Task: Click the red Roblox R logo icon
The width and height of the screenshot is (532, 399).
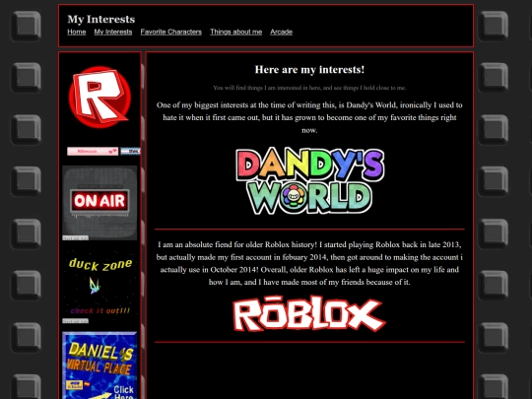Action: pyautogui.click(x=100, y=97)
